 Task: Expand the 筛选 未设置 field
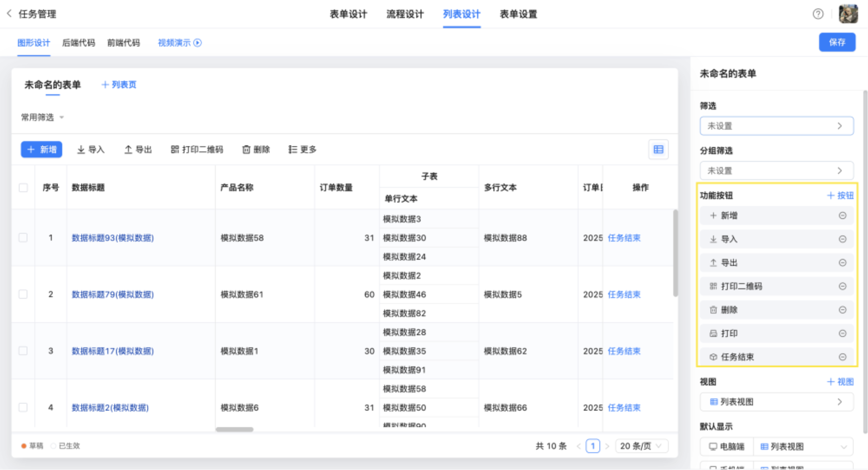[776, 126]
